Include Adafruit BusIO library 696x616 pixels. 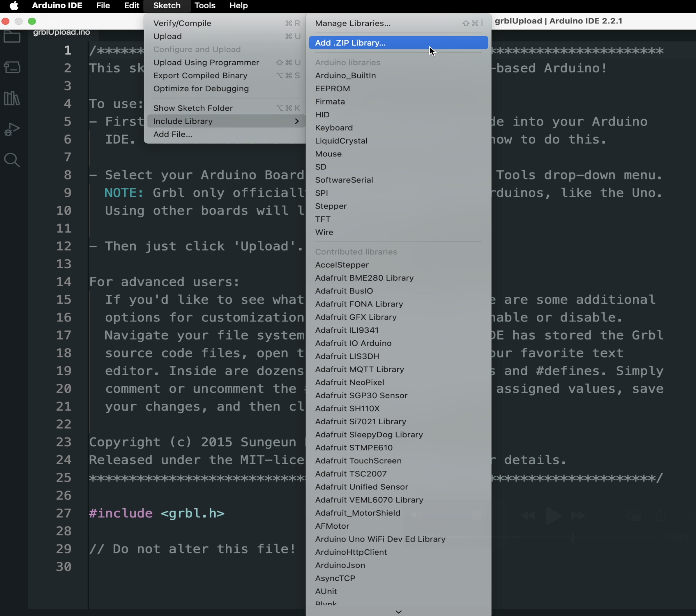398,291
